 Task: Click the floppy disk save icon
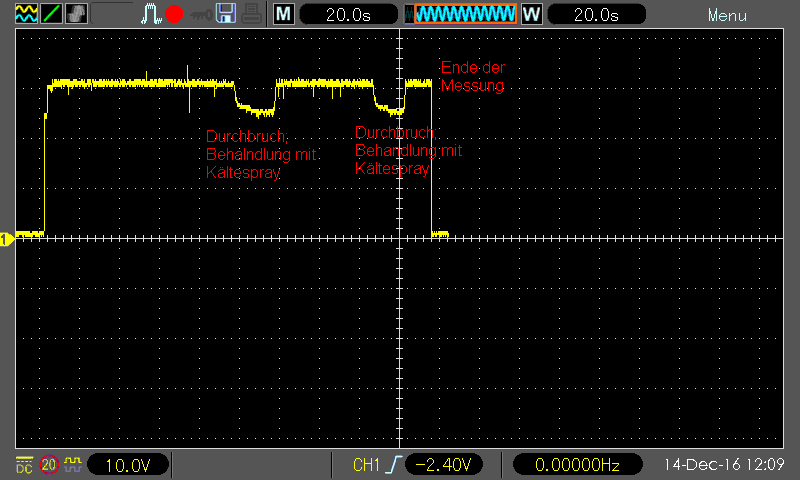click(x=226, y=14)
